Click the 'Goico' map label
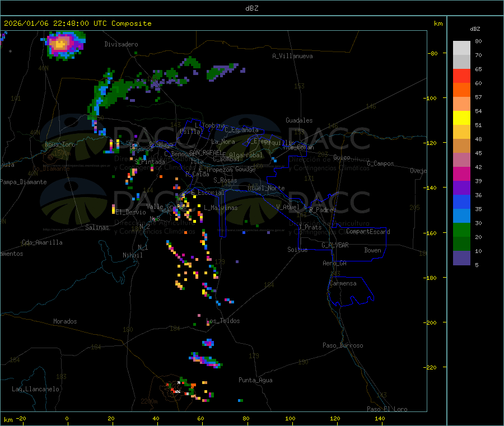The height and width of the screenshot is (426, 504). (342, 157)
